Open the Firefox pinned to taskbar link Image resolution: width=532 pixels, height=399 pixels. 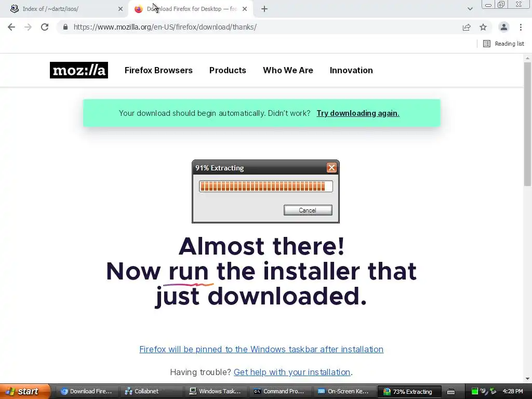point(261,349)
